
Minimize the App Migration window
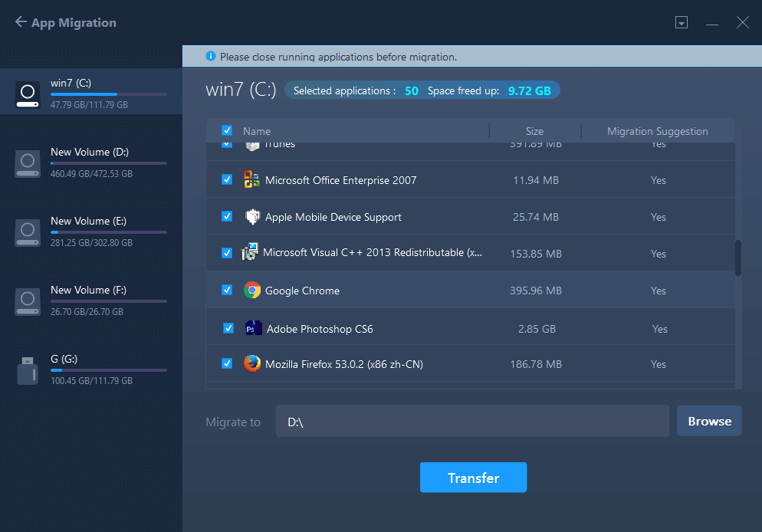click(712, 23)
